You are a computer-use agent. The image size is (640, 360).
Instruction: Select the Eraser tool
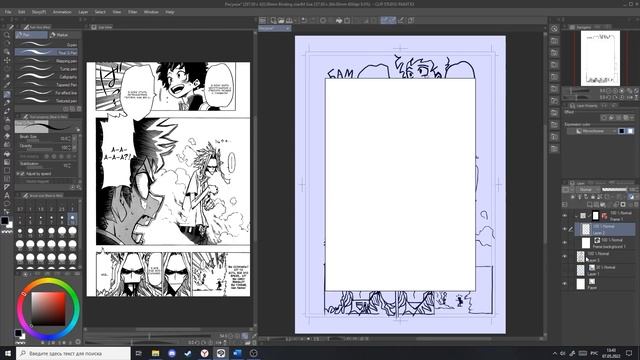[7, 136]
